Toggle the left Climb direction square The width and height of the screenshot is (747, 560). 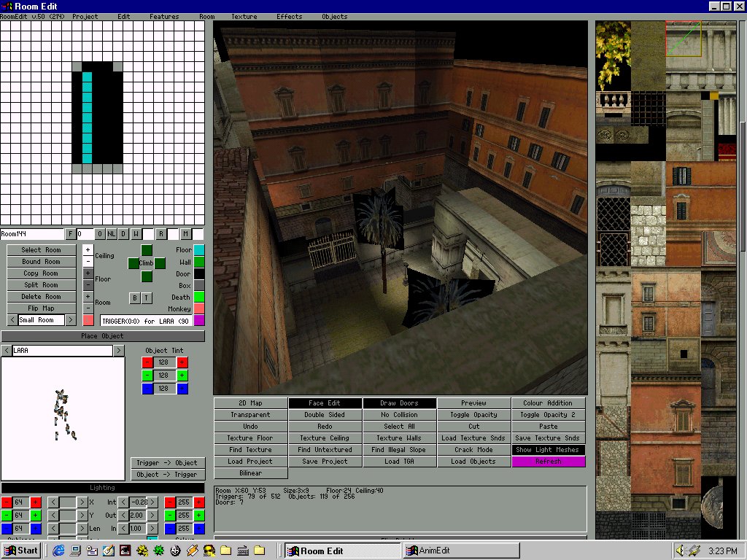click(x=133, y=262)
